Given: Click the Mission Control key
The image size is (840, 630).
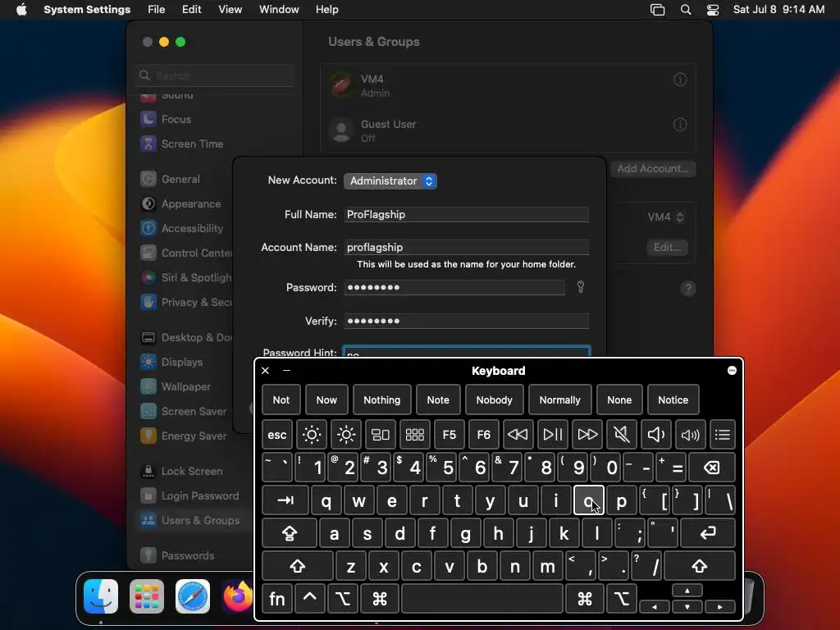Looking at the screenshot, I should click(381, 435).
